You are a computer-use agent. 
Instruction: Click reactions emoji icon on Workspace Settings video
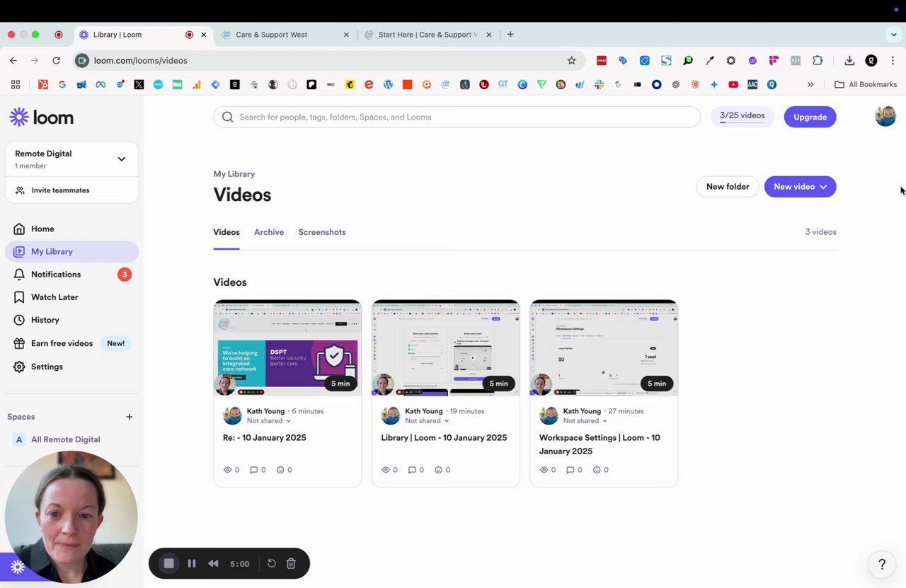click(x=597, y=470)
